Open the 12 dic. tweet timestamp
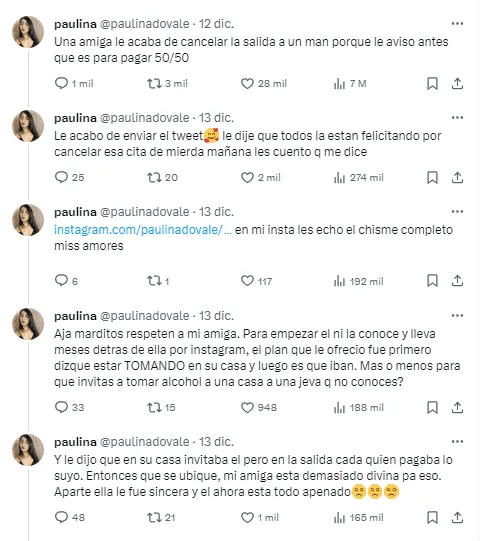 [216, 24]
